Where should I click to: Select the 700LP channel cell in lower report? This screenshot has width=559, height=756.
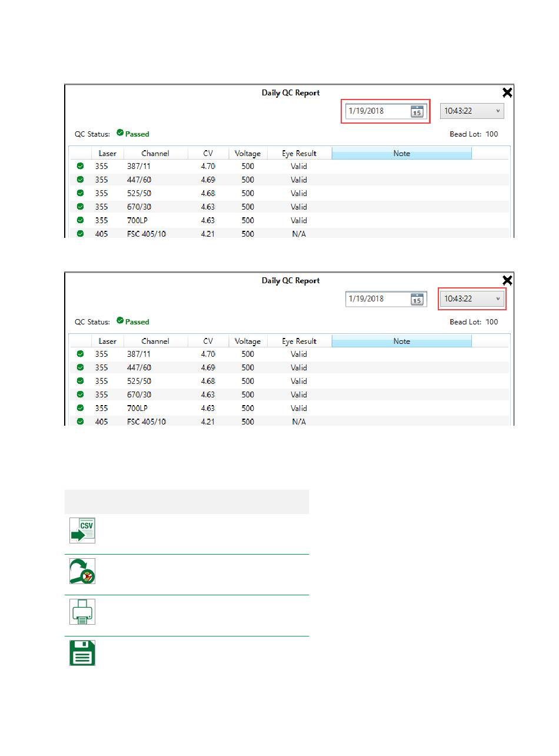[x=138, y=408]
